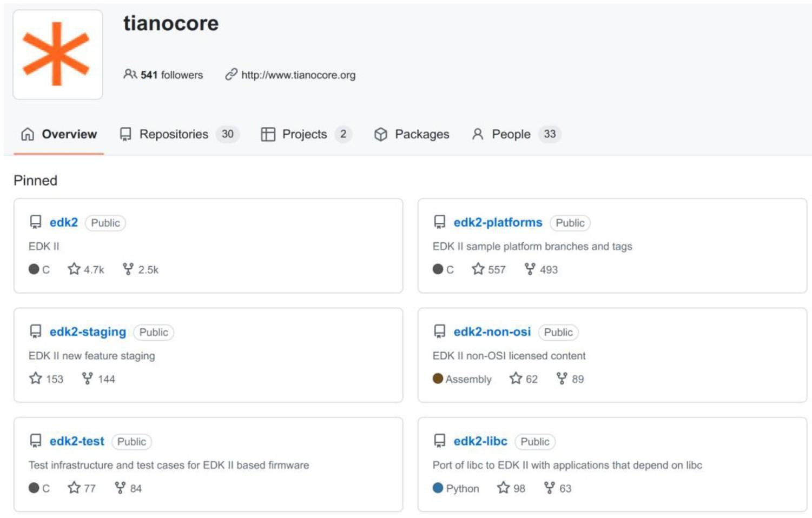Click the Python language color dot
The image size is (812, 518).
[438, 488]
